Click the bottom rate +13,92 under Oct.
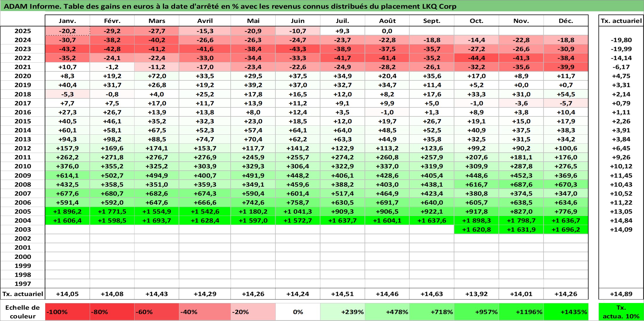644x321 pixels. 476,294
